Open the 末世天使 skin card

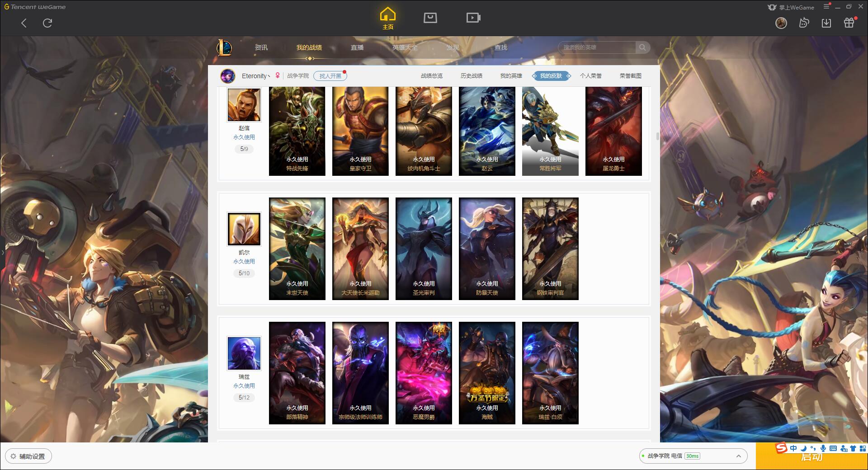click(297, 249)
